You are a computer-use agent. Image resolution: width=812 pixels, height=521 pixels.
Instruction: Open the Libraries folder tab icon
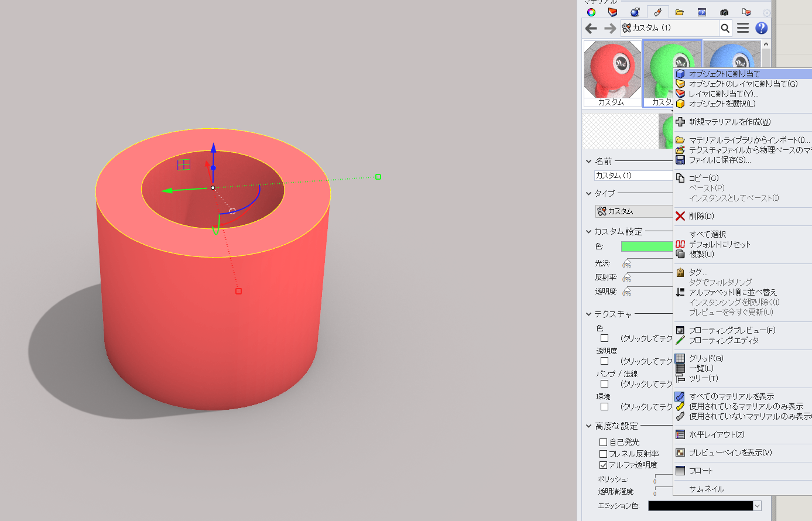click(680, 12)
